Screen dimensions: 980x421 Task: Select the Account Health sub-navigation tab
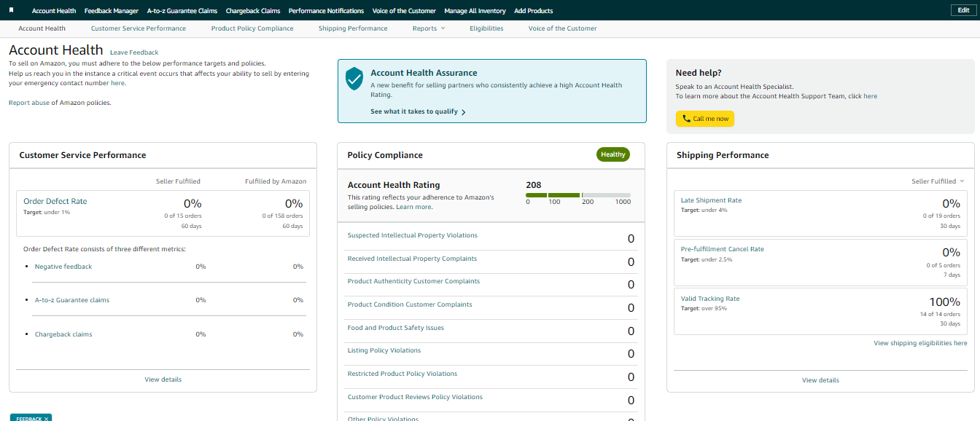[x=42, y=28]
